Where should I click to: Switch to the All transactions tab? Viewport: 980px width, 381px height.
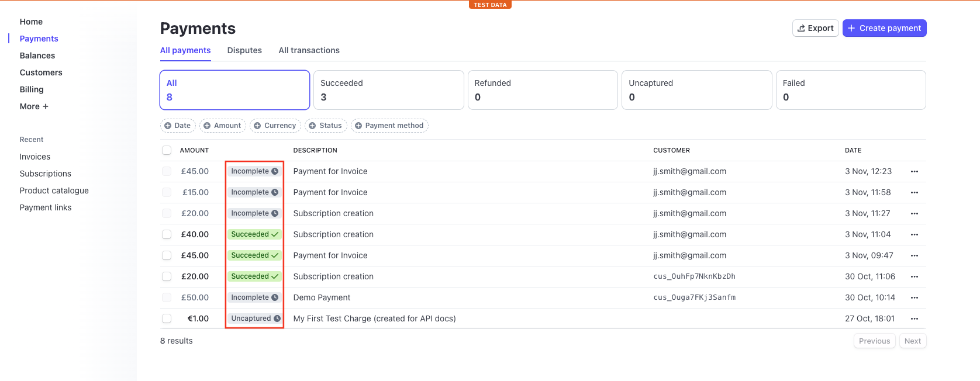coord(309,50)
